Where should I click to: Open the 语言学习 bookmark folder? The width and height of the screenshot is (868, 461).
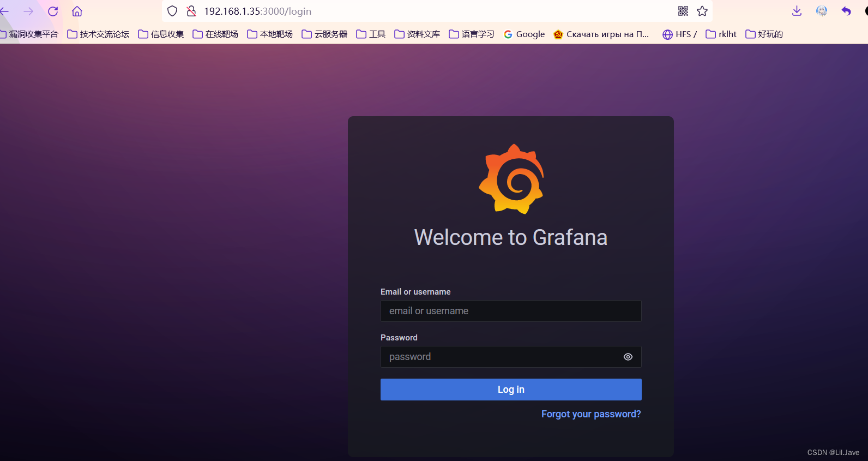coord(472,34)
